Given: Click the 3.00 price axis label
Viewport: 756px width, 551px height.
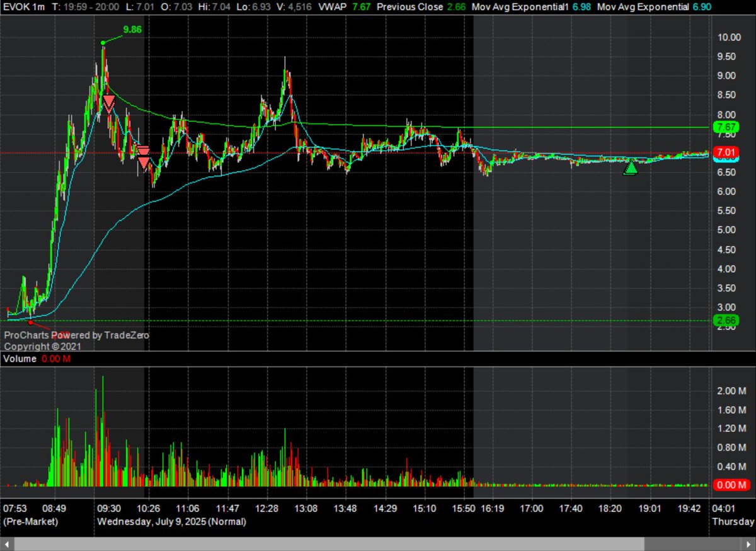Looking at the screenshot, I should point(726,307).
